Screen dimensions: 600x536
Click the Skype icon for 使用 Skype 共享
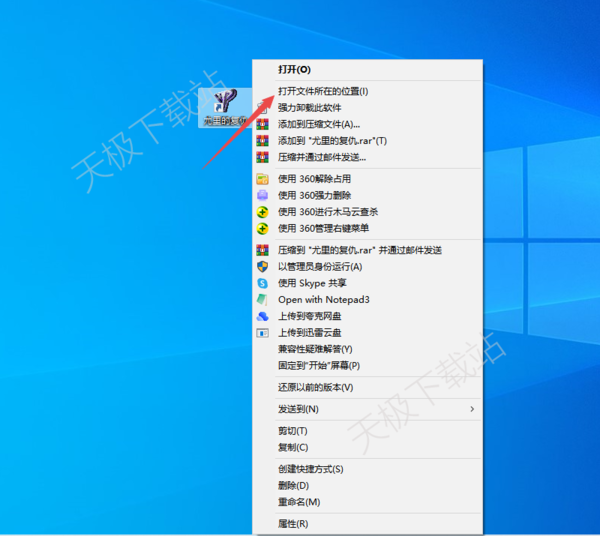[x=262, y=283]
